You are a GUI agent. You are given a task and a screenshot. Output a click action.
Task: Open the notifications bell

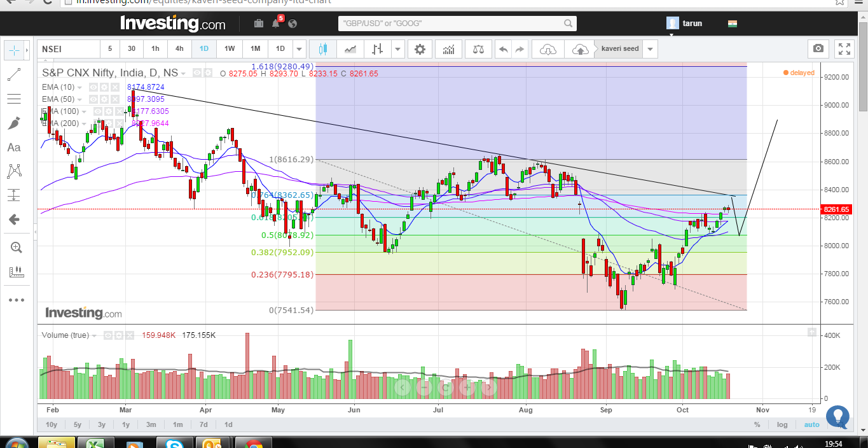276,24
